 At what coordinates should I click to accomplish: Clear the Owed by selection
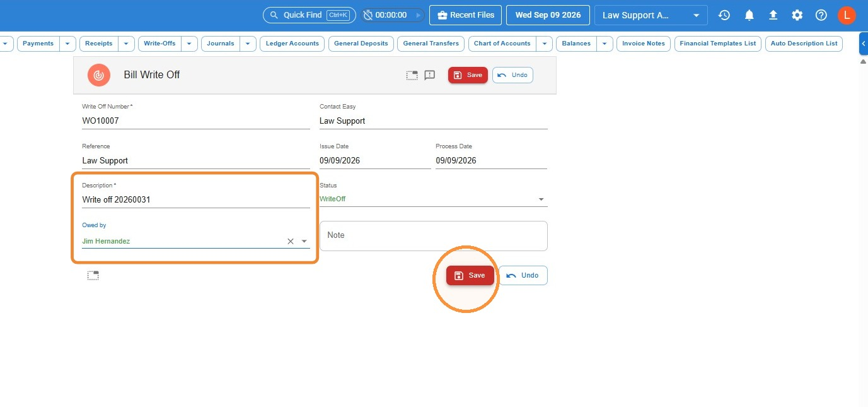pyautogui.click(x=291, y=241)
